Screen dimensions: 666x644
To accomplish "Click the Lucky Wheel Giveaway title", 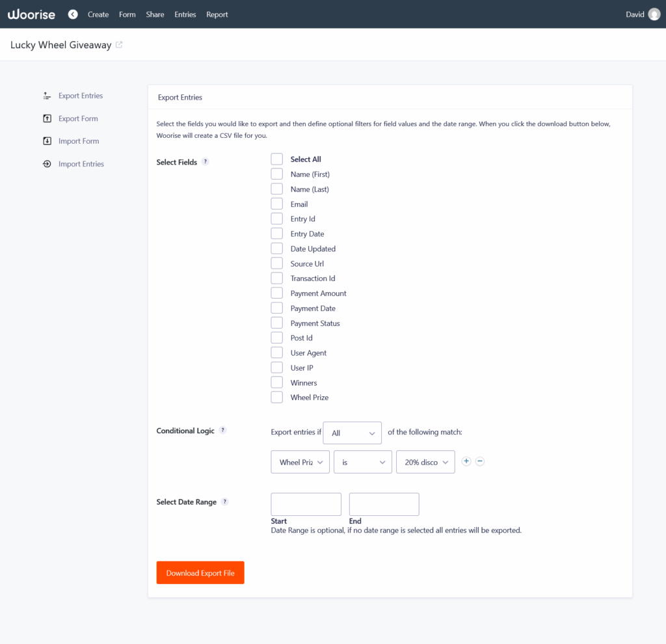I will (x=60, y=45).
